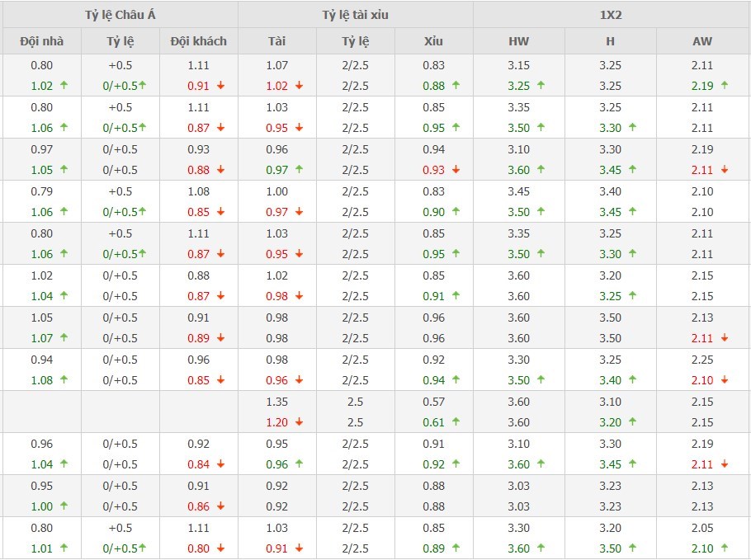
Task: Click the Xỉu column header
Action: pos(433,41)
